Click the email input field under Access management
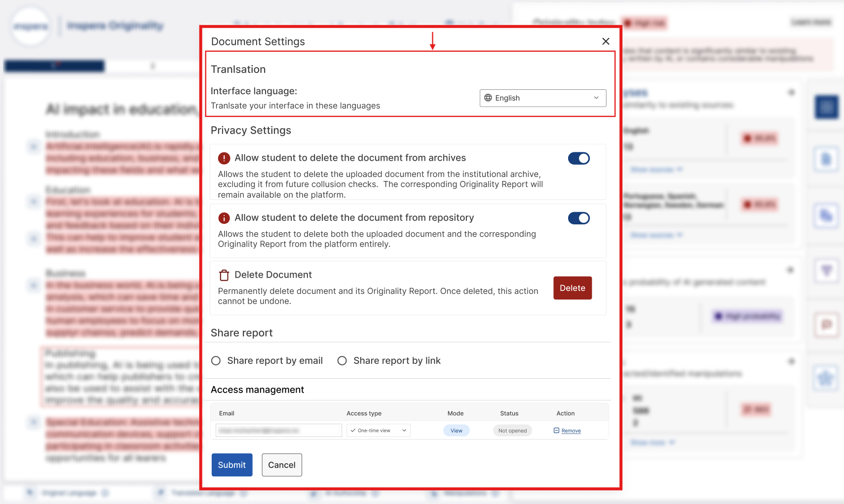 coord(278,430)
